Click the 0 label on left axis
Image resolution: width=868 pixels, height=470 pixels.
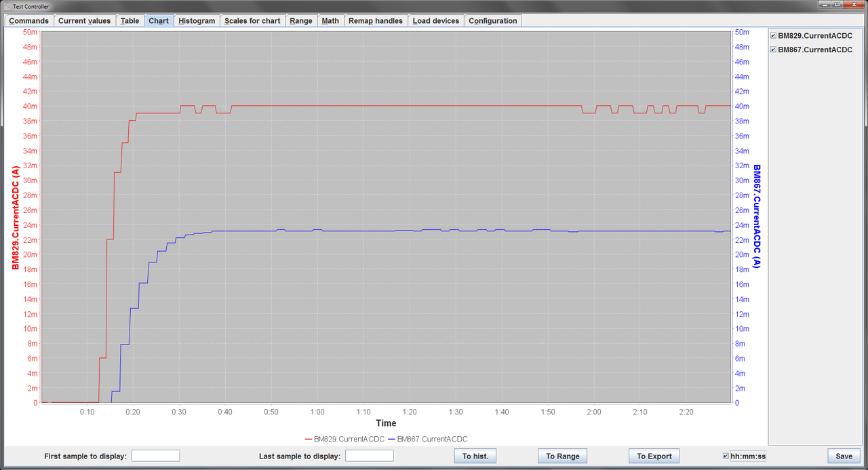coord(35,403)
